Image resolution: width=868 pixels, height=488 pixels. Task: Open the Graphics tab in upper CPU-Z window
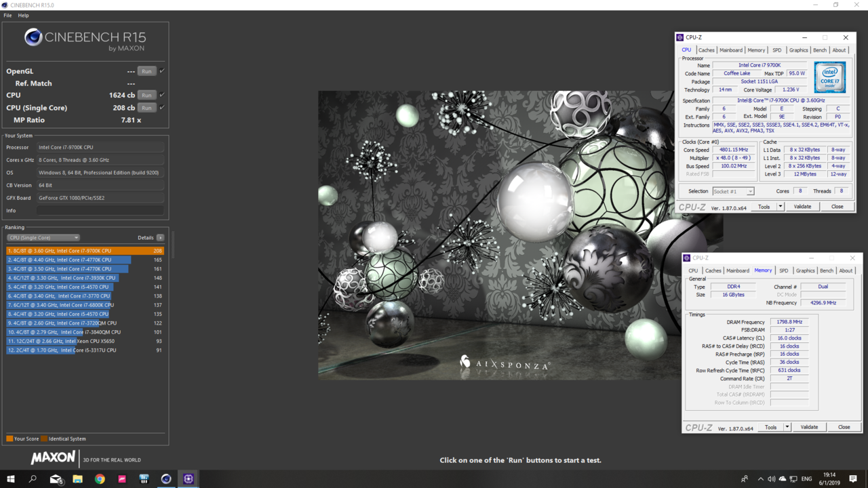click(x=799, y=50)
